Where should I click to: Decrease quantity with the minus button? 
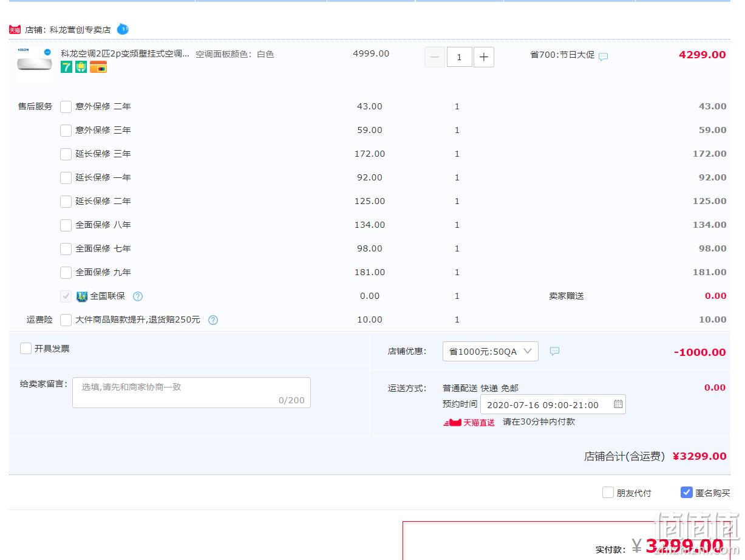pos(434,57)
